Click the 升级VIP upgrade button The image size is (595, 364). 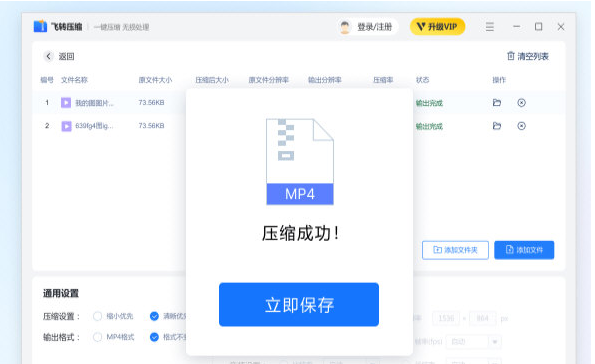(438, 27)
